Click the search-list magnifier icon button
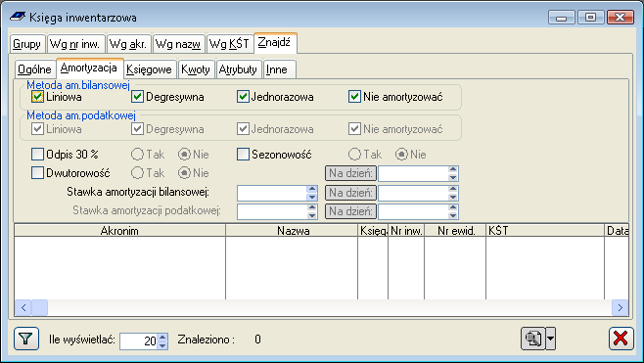This screenshot has height=363, width=644. [x=532, y=339]
